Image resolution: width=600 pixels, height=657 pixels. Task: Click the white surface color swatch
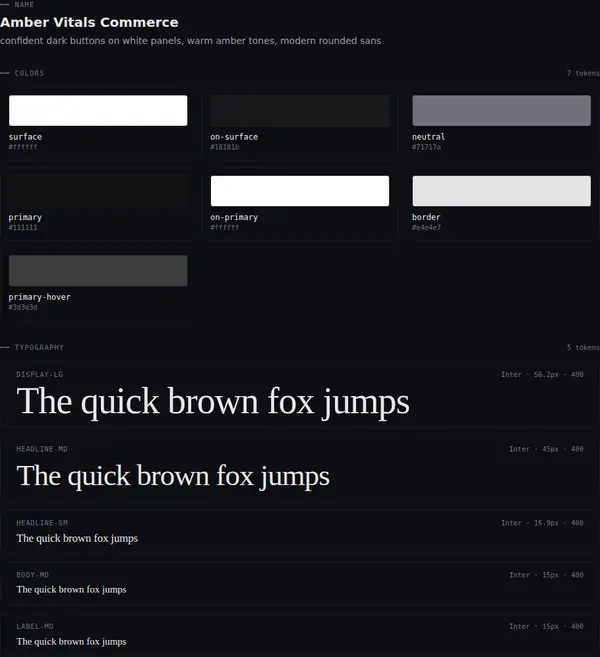98,110
